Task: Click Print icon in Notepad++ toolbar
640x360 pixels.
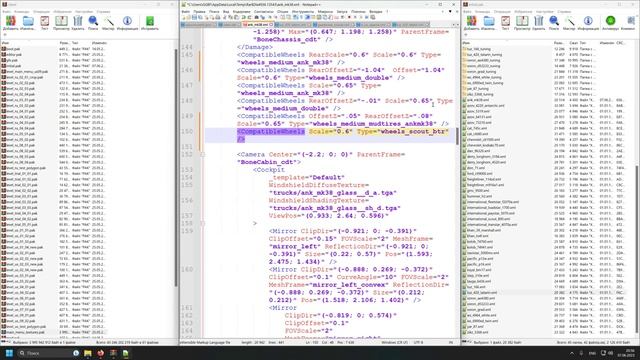Action: (217, 18)
